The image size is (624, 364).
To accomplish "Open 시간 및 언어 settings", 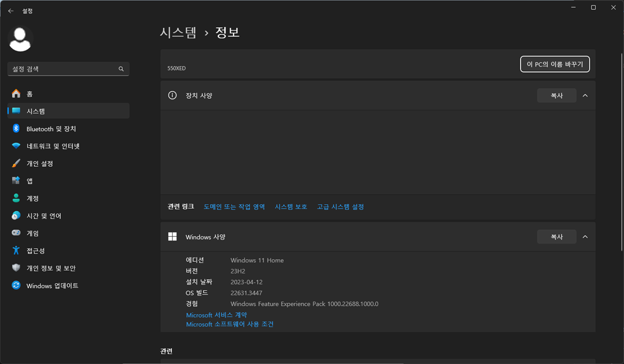I will point(68,216).
